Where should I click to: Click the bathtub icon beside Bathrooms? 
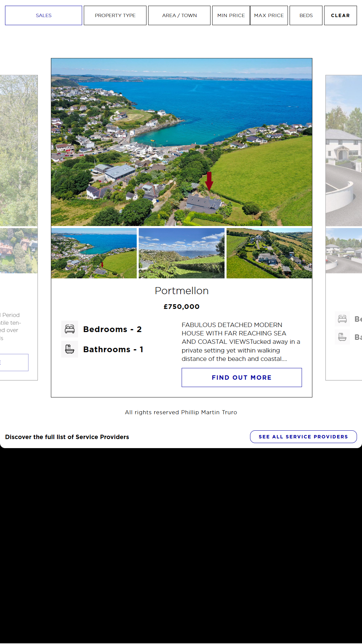[x=70, y=349]
